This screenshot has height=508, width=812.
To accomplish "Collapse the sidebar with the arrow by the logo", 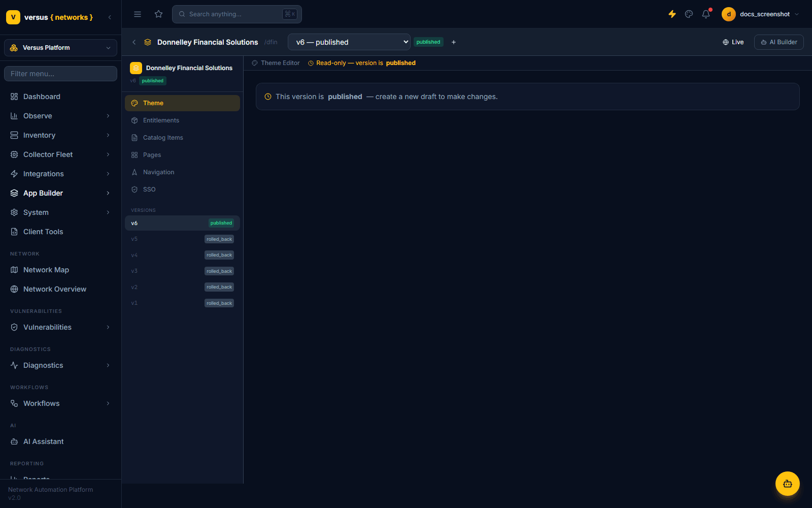I will (110, 17).
